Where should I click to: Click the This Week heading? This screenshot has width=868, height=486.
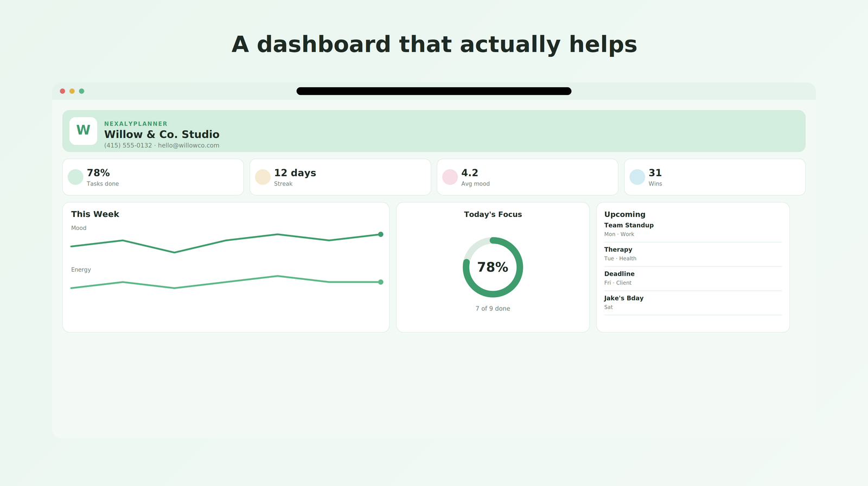point(95,214)
